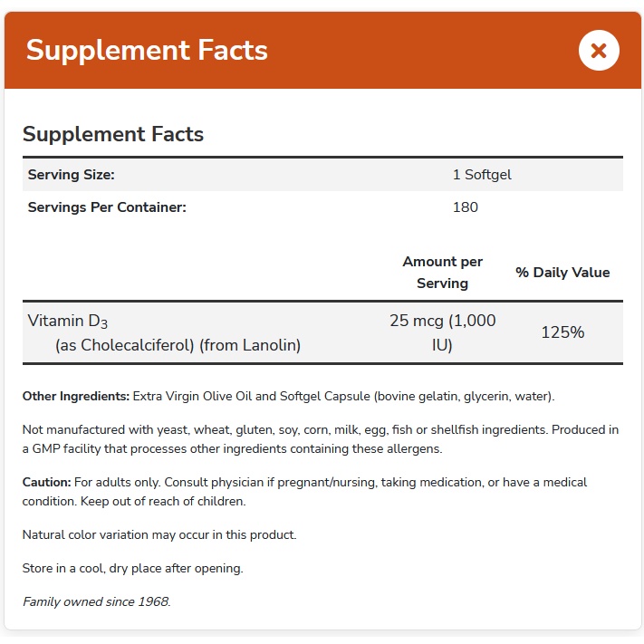The width and height of the screenshot is (644, 644).
Task: Select the Serving Size label
Action: click(x=72, y=175)
